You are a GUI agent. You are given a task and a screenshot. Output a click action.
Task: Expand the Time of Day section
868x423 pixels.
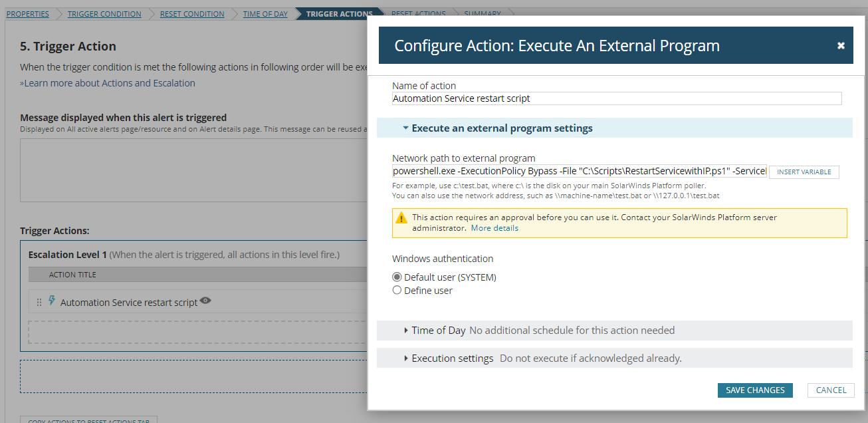[406, 331]
